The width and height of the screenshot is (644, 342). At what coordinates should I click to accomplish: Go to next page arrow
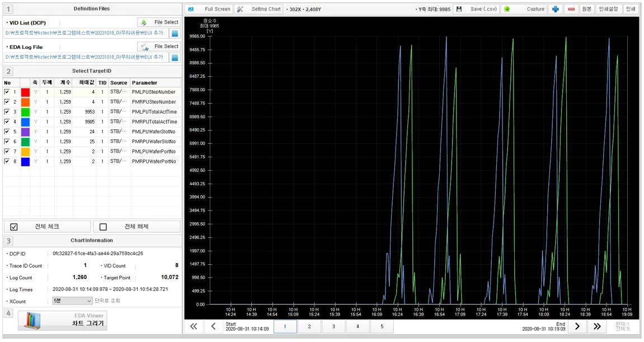coord(577,326)
